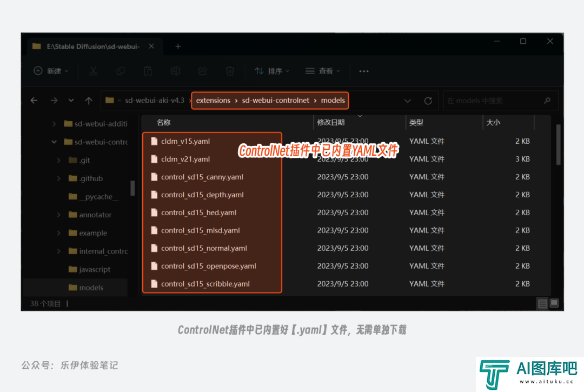Screen dimensions: 584x392
Task: Collapse the sd-webui-contrc folder node
Action: (x=55, y=142)
